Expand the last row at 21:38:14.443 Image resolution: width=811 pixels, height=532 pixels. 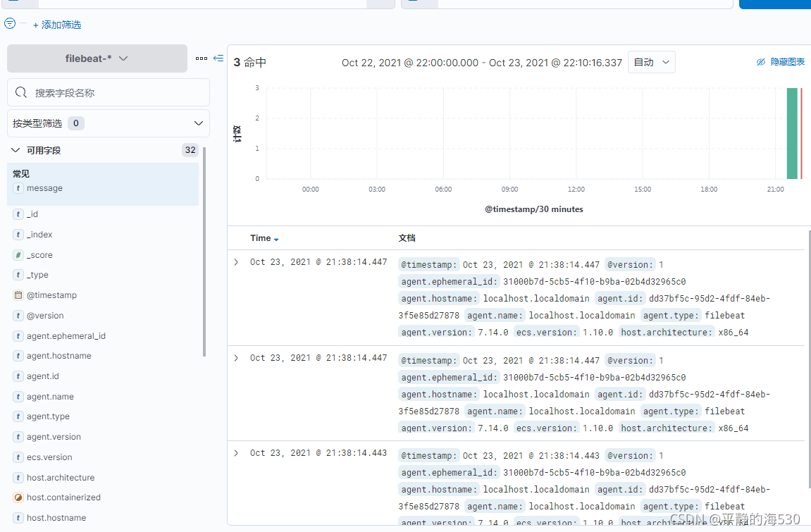click(236, 453)
